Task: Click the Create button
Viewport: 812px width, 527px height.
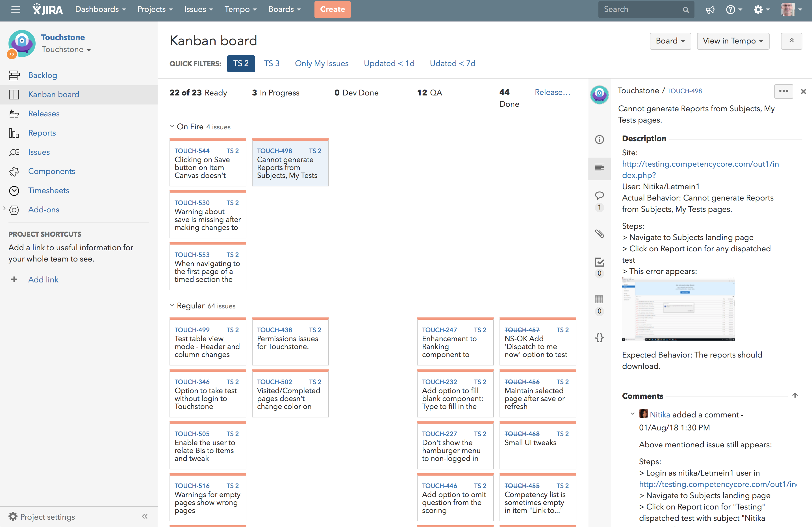Action: [332, 10]
